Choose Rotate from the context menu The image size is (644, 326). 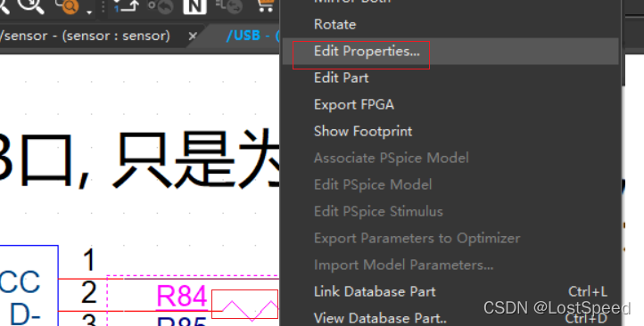point(450,25)
